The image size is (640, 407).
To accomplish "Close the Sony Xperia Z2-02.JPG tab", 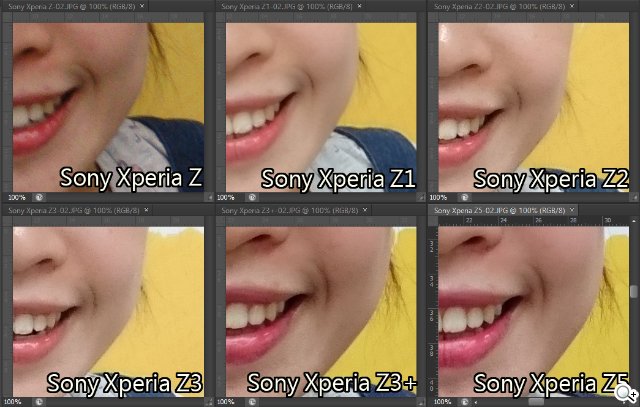I will tap(572, 6).
